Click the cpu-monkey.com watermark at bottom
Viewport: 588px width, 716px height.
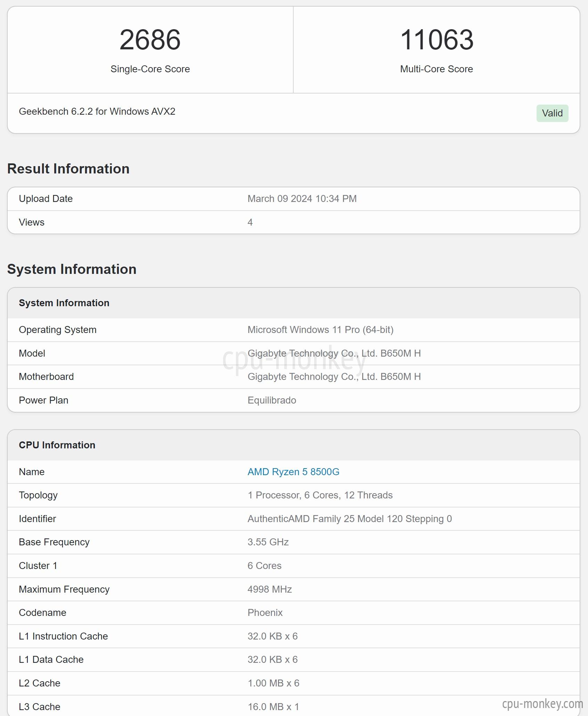[x=542, y=704]
